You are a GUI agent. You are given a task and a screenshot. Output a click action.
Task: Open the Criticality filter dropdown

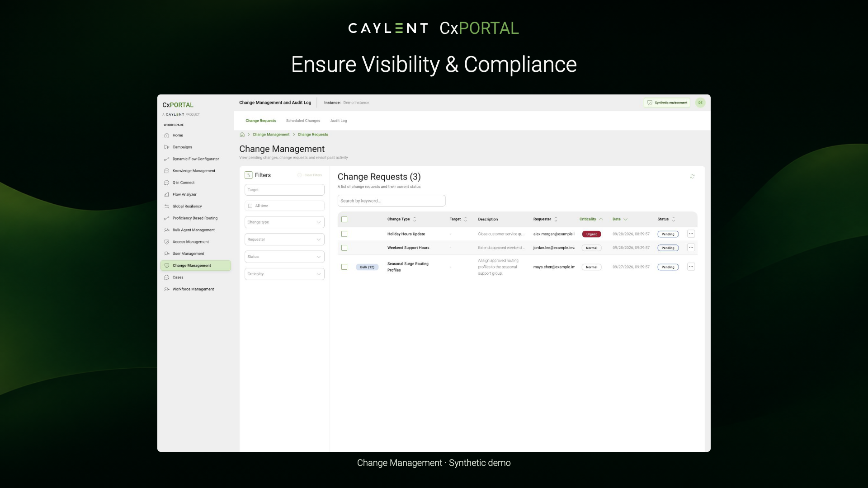point(284,274)
